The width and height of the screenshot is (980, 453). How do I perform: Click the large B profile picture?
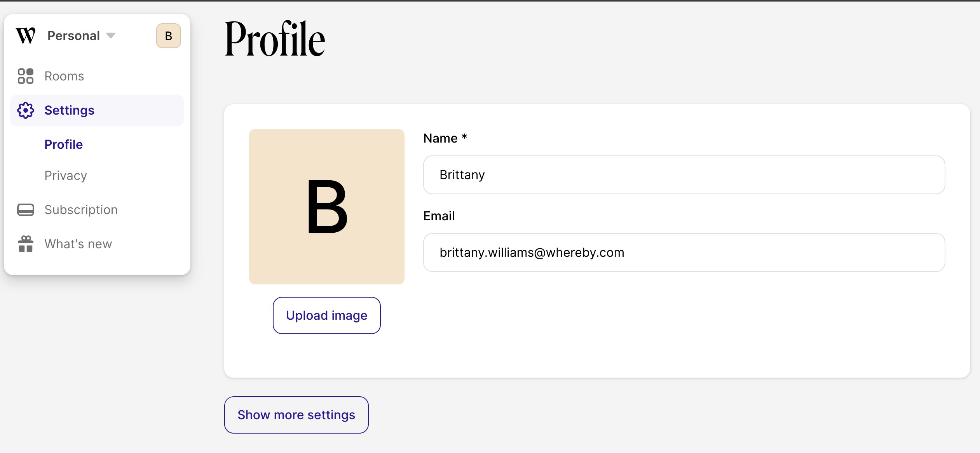[x=326, y=207]
